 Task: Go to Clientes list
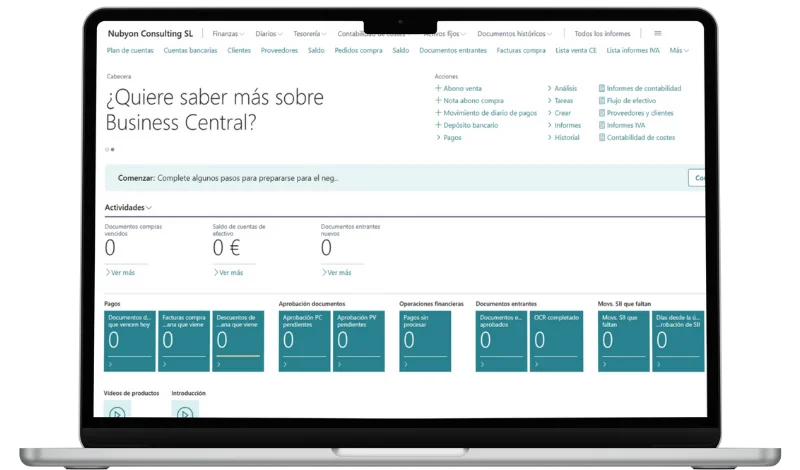coord(239,51)
